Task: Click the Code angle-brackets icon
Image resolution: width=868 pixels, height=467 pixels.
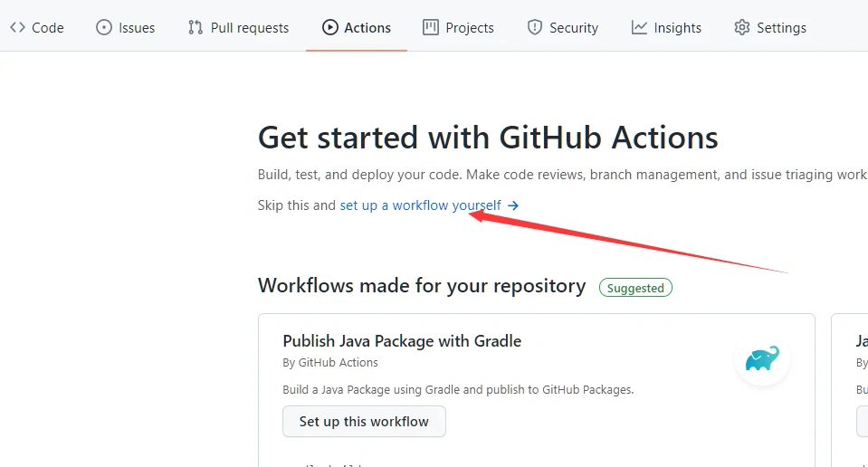Action: tap(17, 27)
